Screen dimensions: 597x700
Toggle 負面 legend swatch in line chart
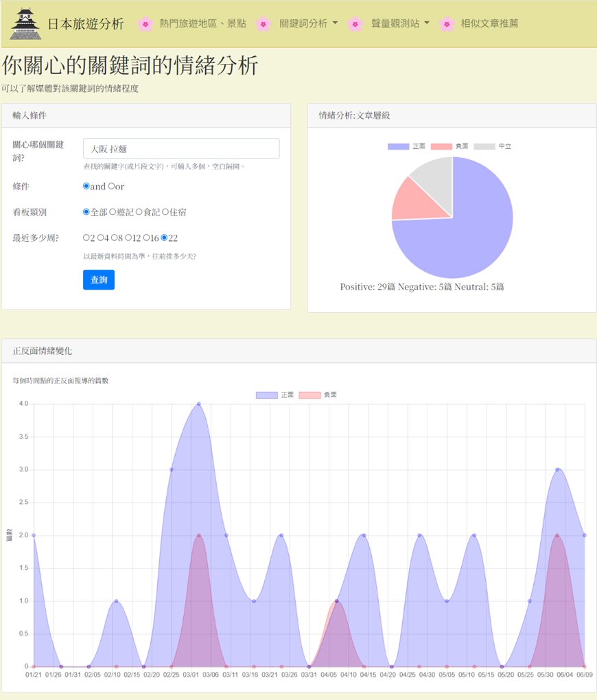[308, 395]
